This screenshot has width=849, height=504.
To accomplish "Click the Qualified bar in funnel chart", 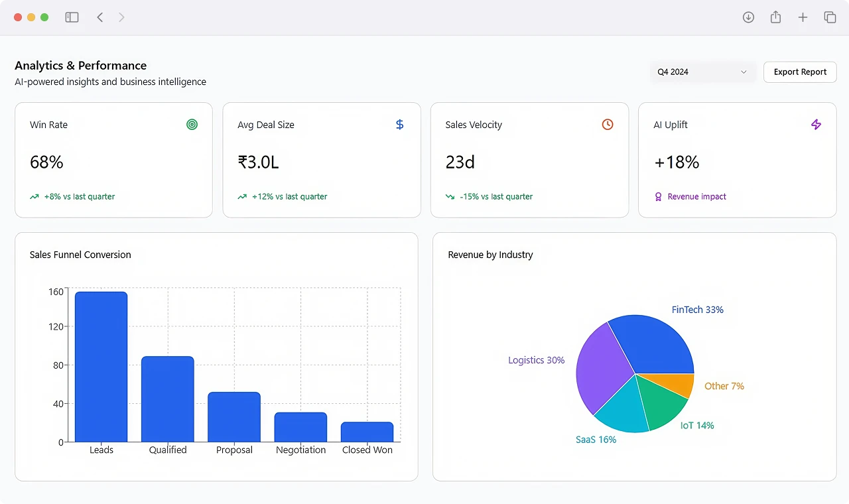I will [168, 399].
